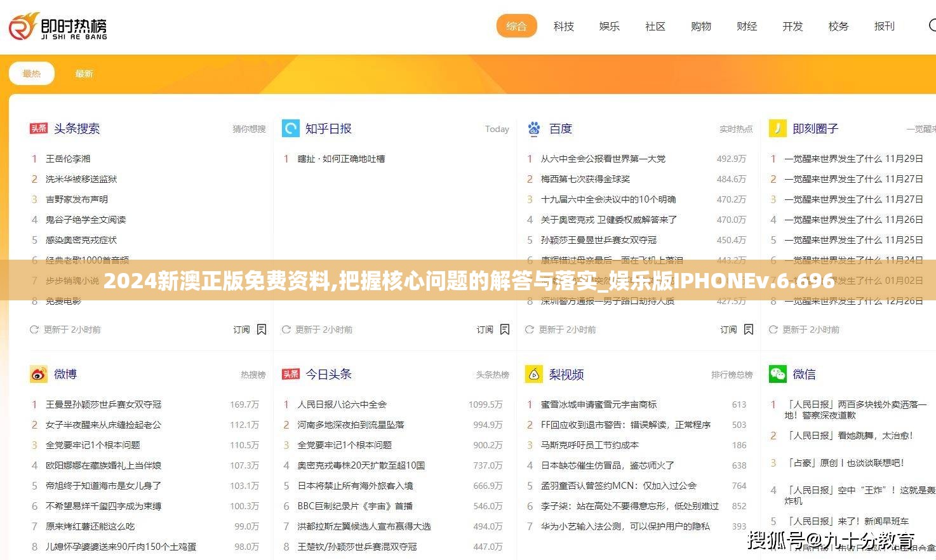Open 今日头条 item 日本将禁止所有海外旅客入境
This screenshot has height=560, width=936.
tap(355, 486)
